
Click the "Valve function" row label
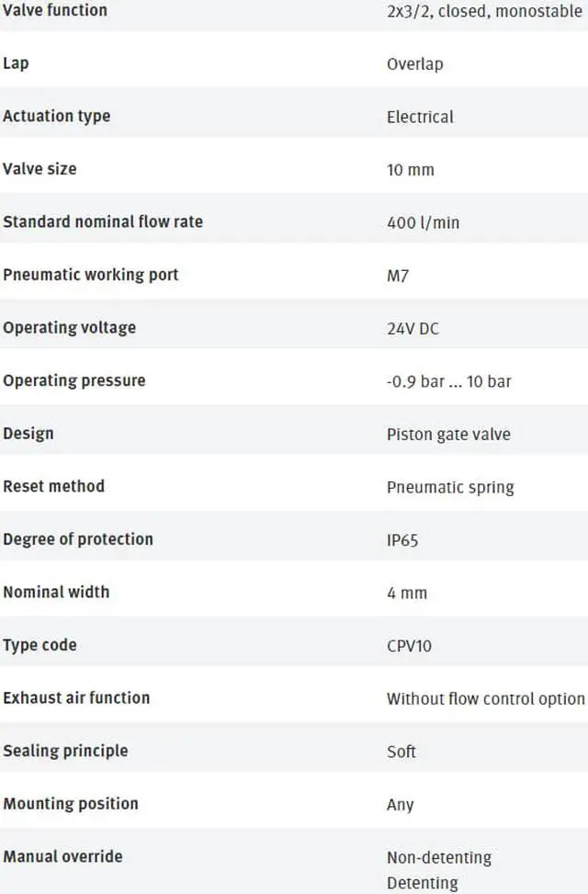click(x=55, y=10)
